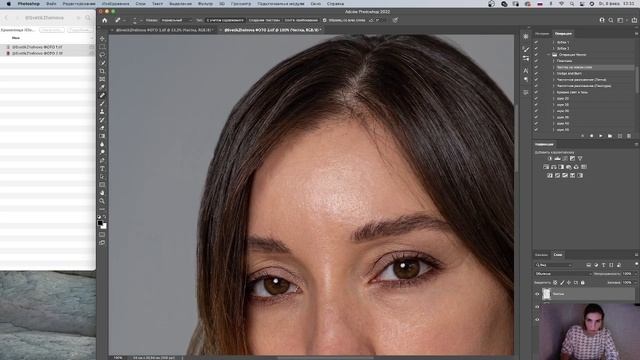Image resolution: width=640 pixels, height=360 pixels.
Task: Select the Zoom tool in toolbar
Action: 102,201
